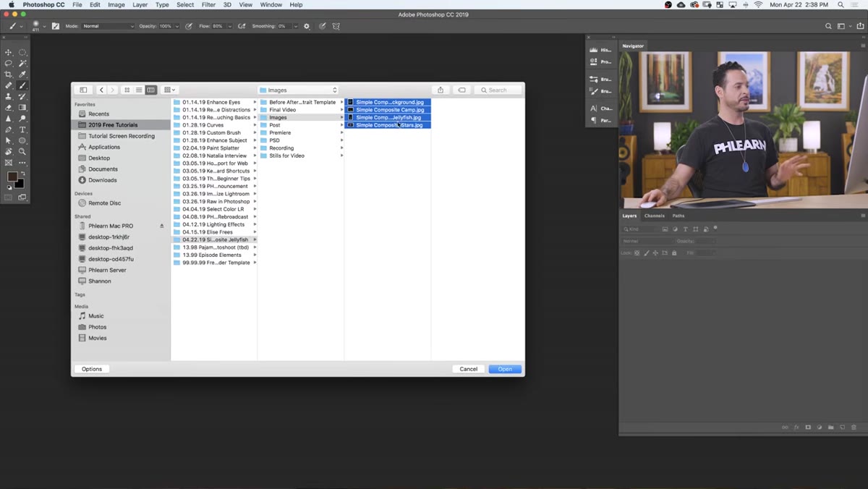Click the Options button
The width and height of the screenshot is (868, 489).
(x=92, y=369)
